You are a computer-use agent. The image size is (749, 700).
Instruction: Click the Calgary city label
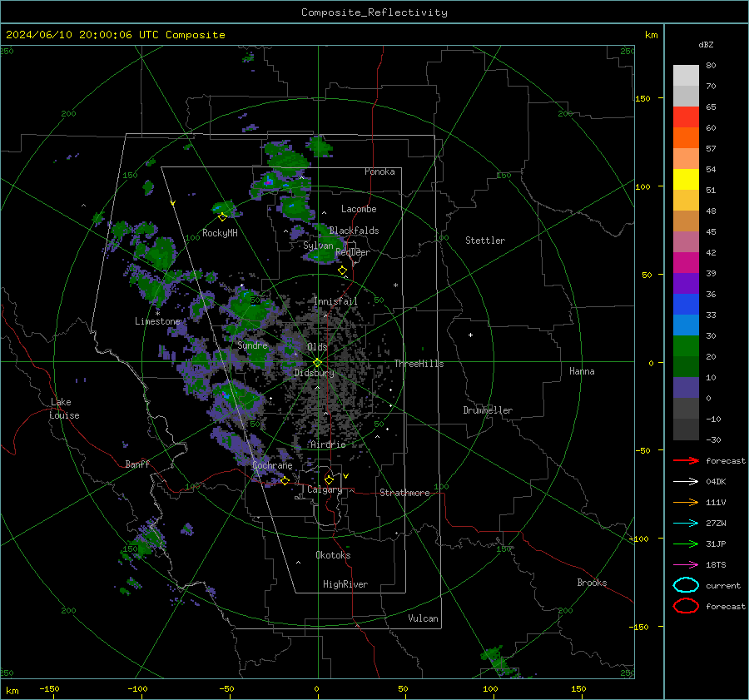[325, 489]
